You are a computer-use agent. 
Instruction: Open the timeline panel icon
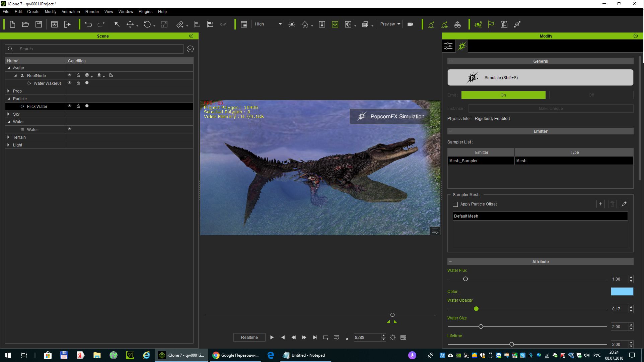pyautogui.click(x=403, y=338)
